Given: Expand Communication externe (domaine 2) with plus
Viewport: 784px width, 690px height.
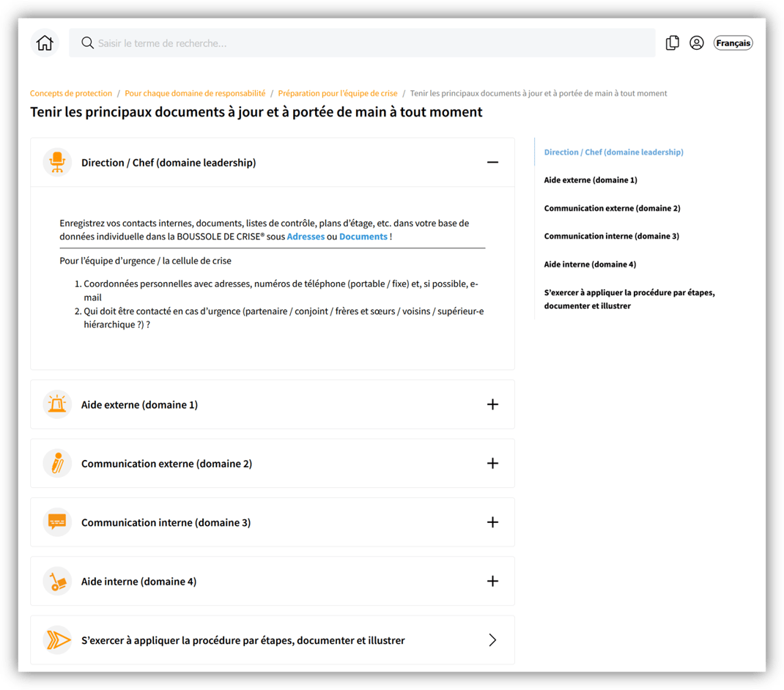Looking at the screenshot, I should (492, 464).
